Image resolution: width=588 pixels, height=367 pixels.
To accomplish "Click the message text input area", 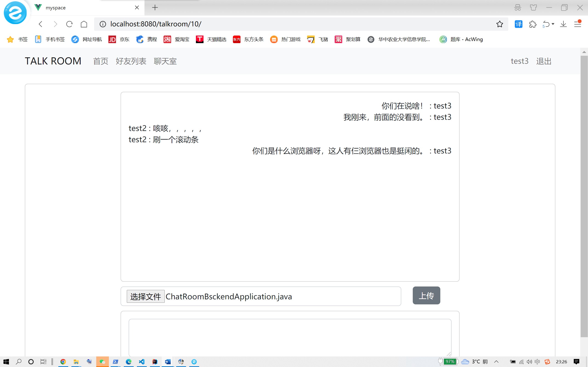I will tap(290, 337).
